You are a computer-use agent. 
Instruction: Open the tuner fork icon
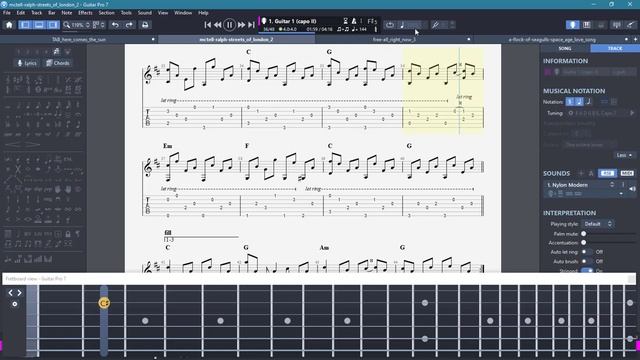coord(435,25)
